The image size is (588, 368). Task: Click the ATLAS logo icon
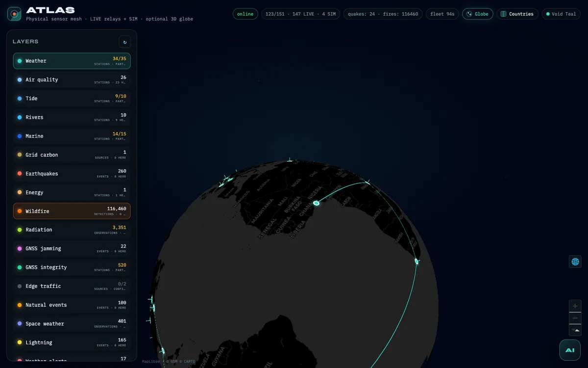14,14
